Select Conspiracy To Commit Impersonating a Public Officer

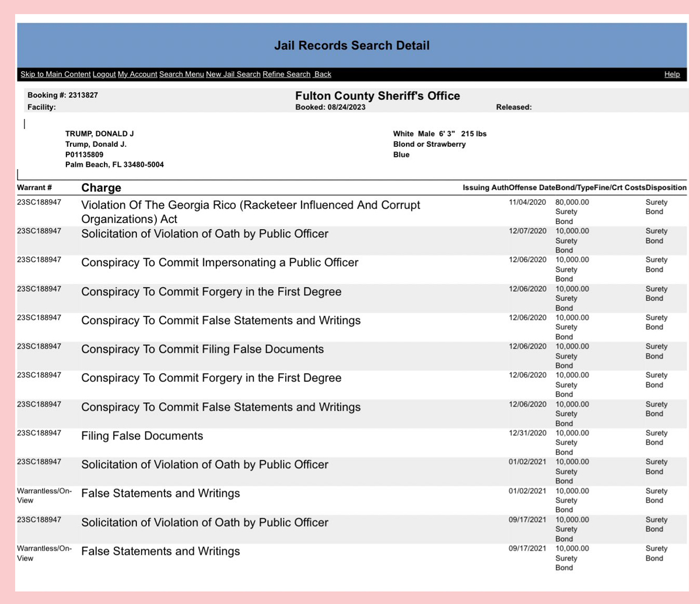pos(220,263)
